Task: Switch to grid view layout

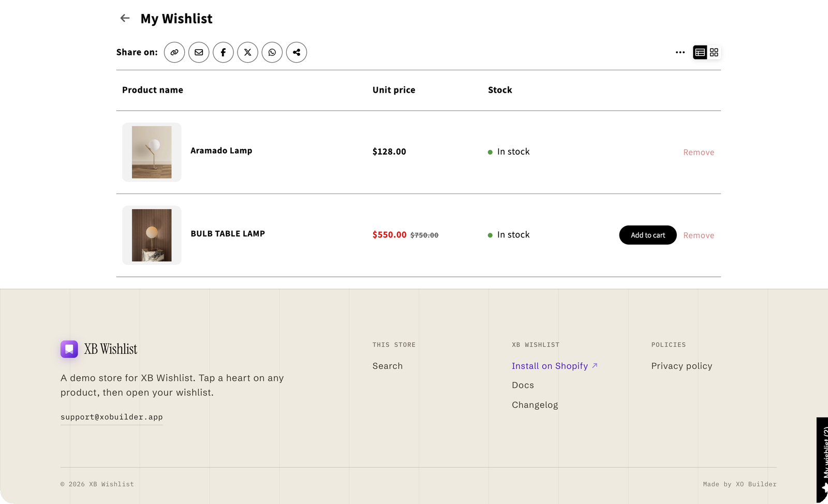Action: click(714, 52)
